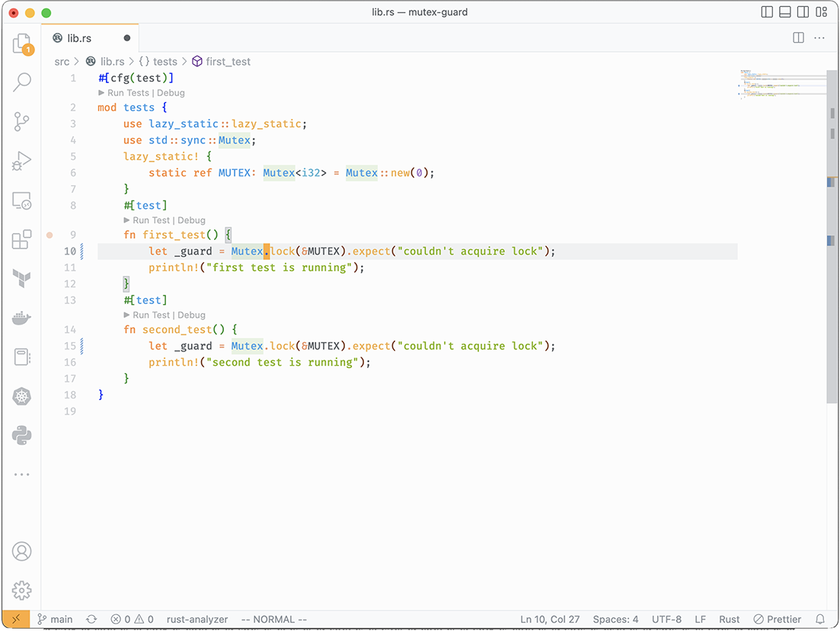The width and height of the screenshot is (840, 631).
Task: Click the "first test is running" string
Action: [x=279, y=267]
